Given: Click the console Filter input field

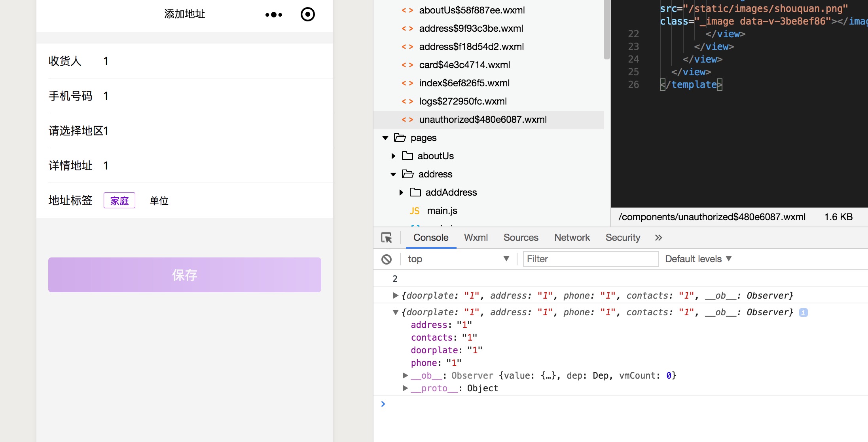Looking at the screenshot, I should tap(590, 259).
